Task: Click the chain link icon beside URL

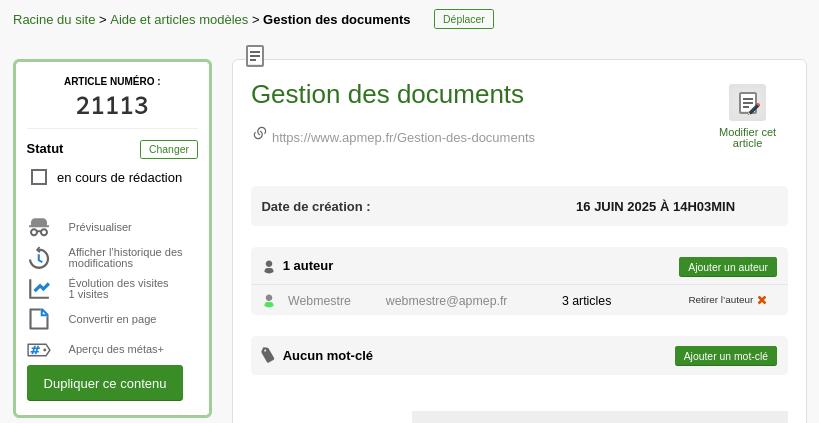Action: point(260,134)
